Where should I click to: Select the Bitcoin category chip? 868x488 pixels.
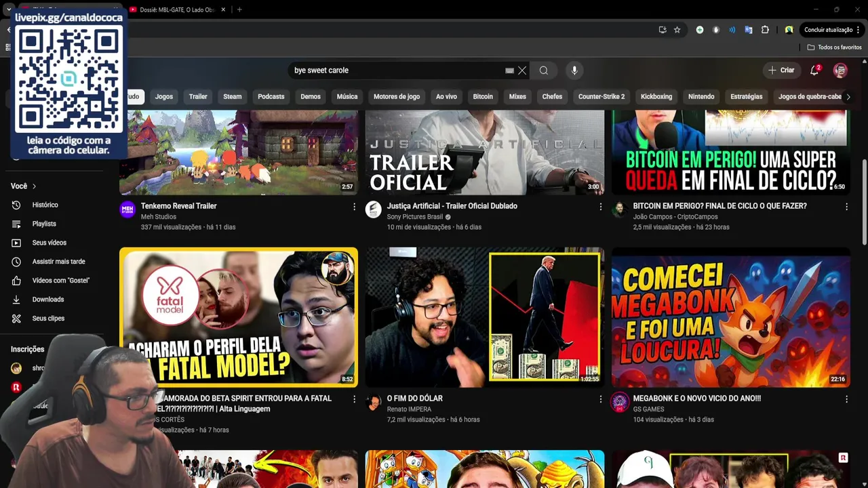(483, 97)
